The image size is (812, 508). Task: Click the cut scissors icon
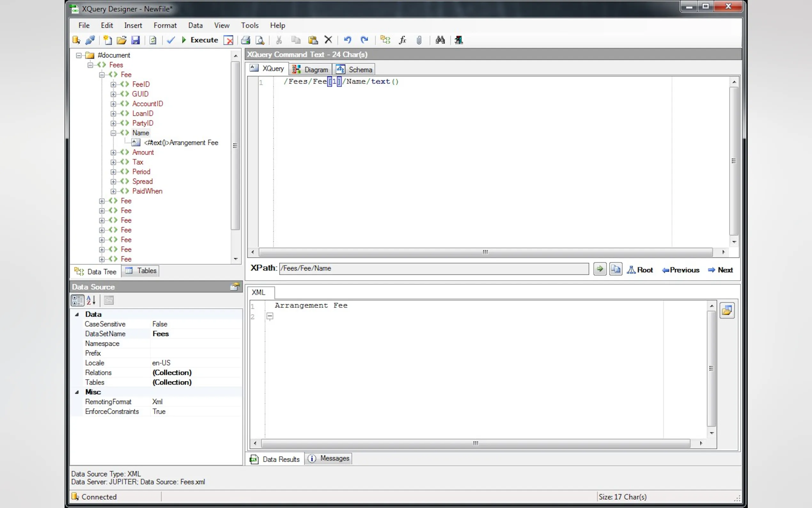(x=279, y=40)
